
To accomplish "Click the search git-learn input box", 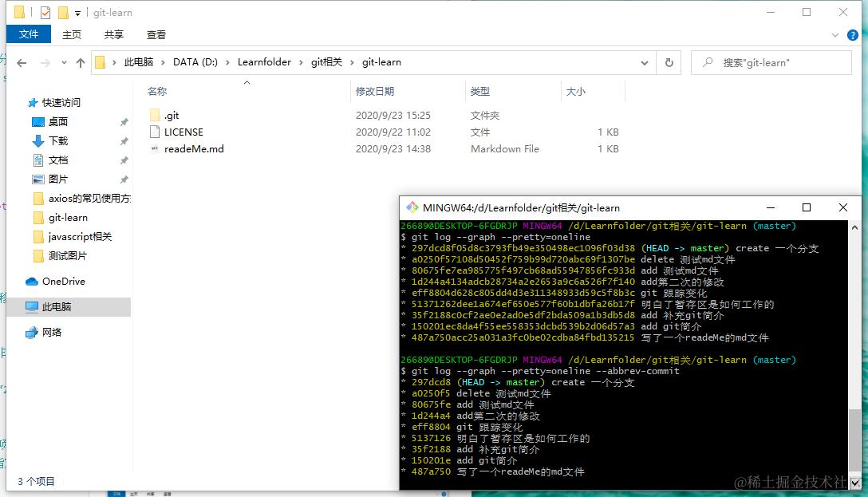I will click(771, 62).
